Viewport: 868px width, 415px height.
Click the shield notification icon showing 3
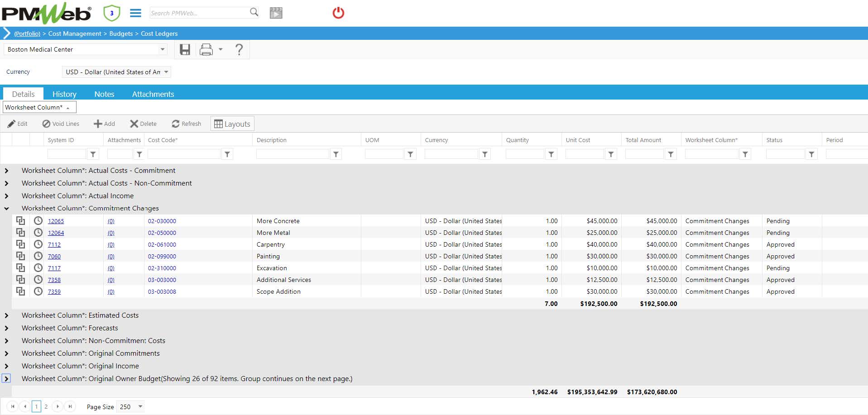pos(111,13)
